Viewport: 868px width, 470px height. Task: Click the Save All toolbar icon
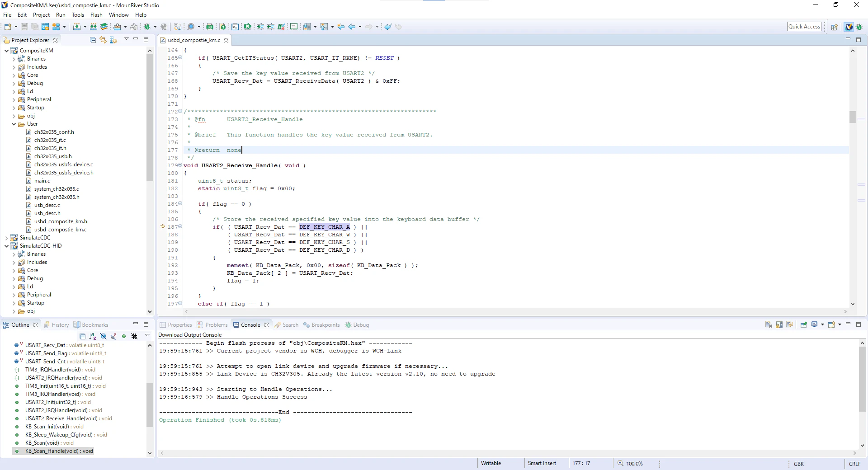pyautogui.click(x=34, y=27)
